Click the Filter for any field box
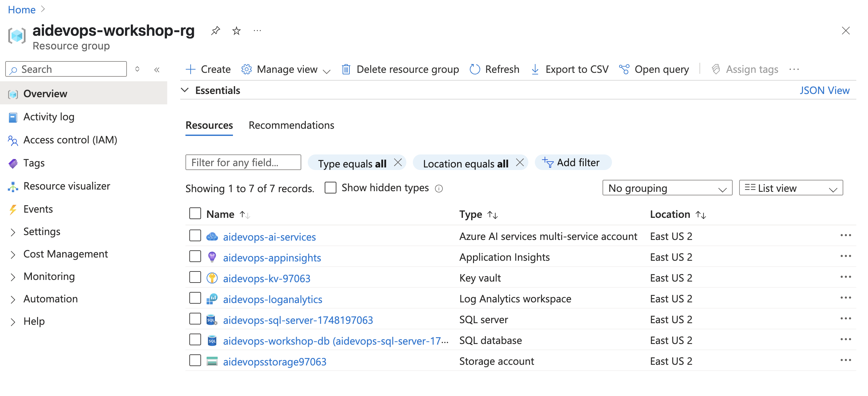This screenshot has height=396, width=868. [243, 163]
